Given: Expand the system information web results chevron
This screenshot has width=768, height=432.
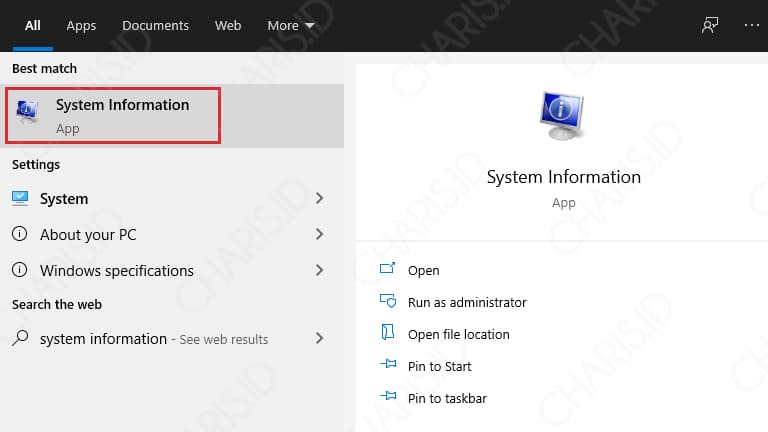Looking at the screenshot, I should [319, 338].
